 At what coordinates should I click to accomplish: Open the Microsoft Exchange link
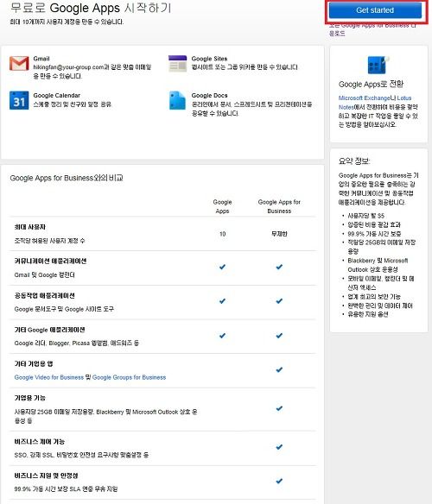click(364, 98)
